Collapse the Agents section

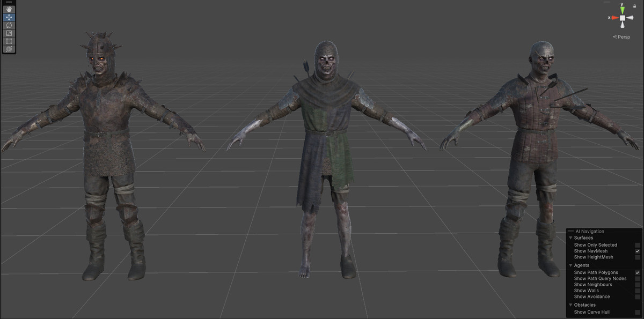[x=570, y=265]
